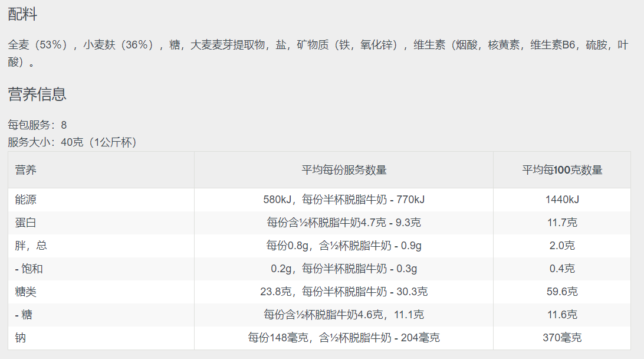Click the 营养 column header
Image resolution: width=644 pixels, height=359 pixels.
pos(26,170)
